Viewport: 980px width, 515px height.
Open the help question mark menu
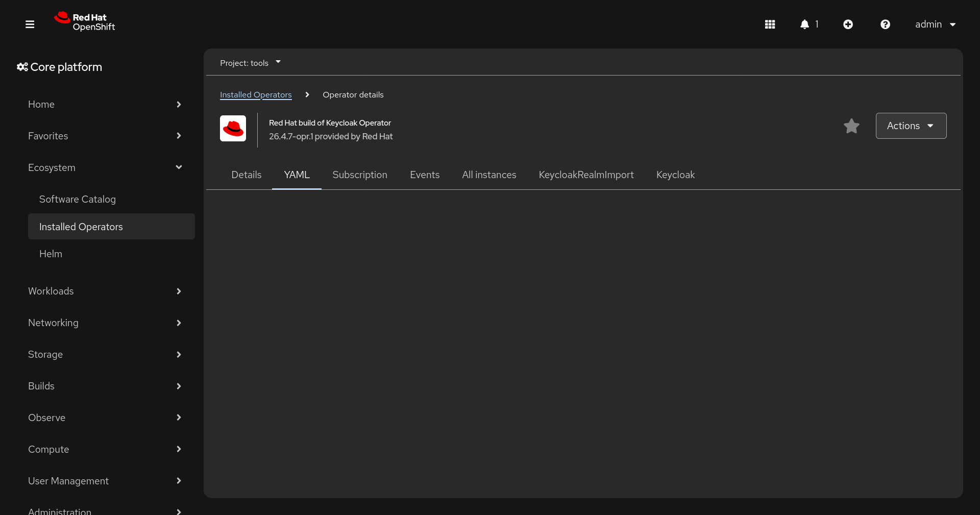click(886, 24)
